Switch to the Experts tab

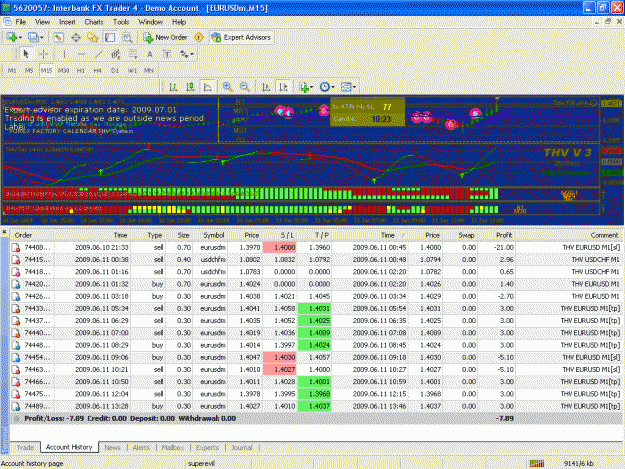(207, 447)
